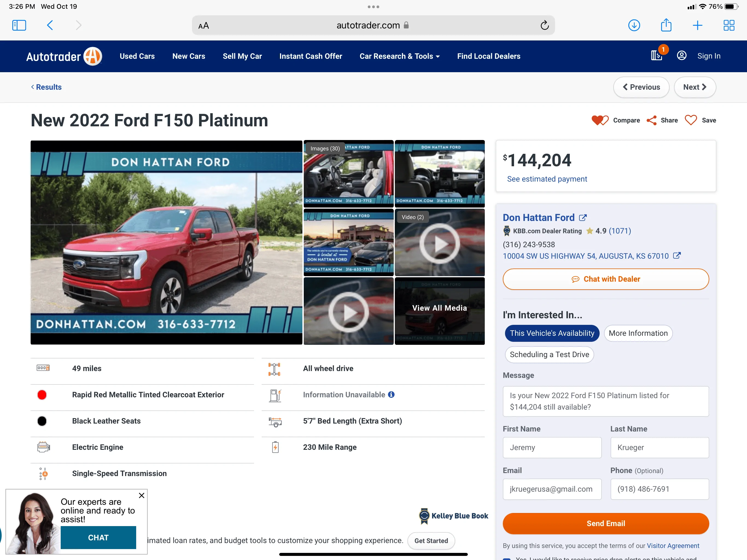Go back with Safari's back arrow
Viewport: 747px width, 560px height.
50,25
